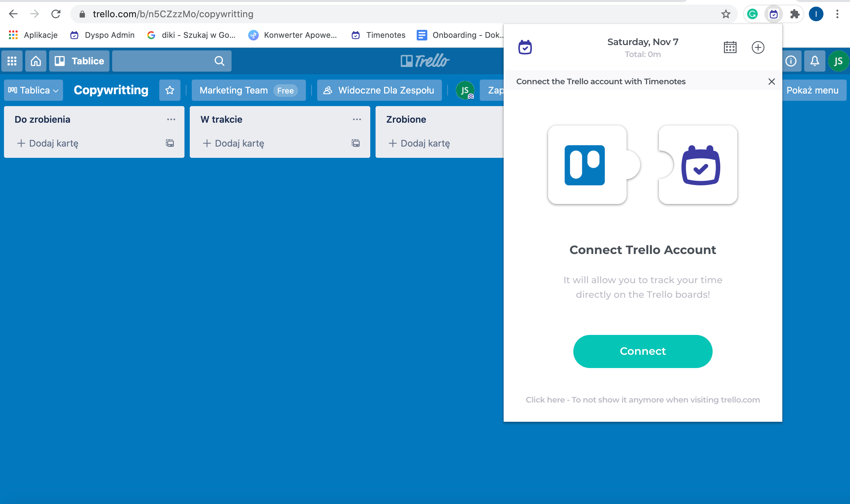
Task: Click the Trello information icon
Action: (x=791, y=61)
